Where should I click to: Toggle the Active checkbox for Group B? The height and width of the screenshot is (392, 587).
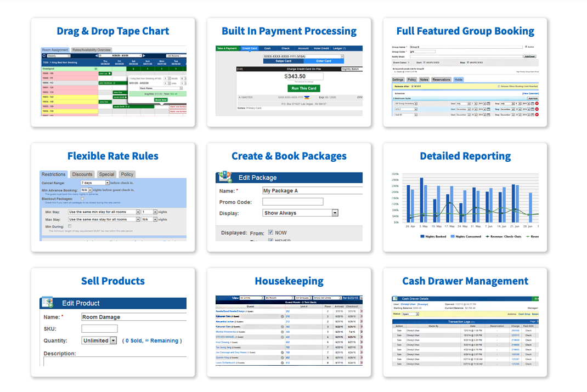pyautogui.click(x=526, y=47)
